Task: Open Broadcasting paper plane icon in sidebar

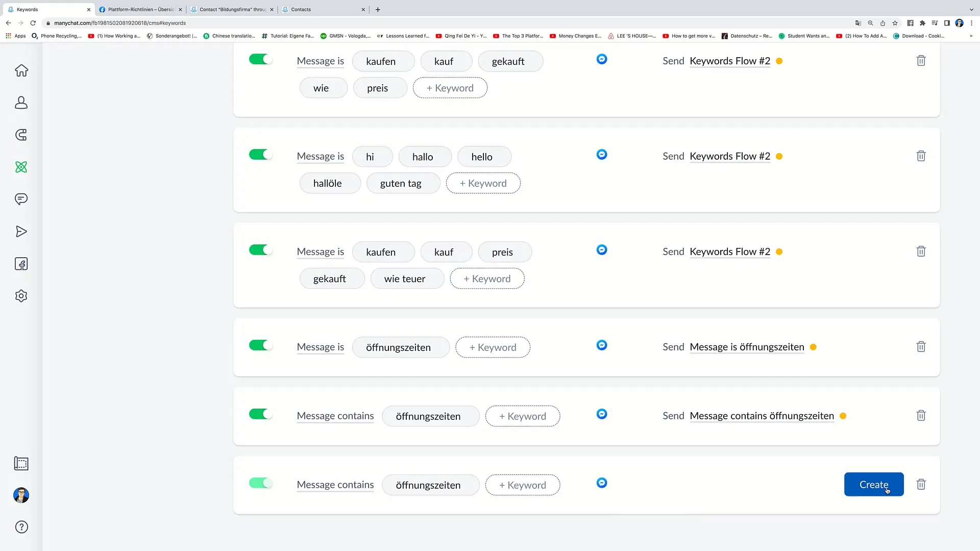Action: pos(21,232)
